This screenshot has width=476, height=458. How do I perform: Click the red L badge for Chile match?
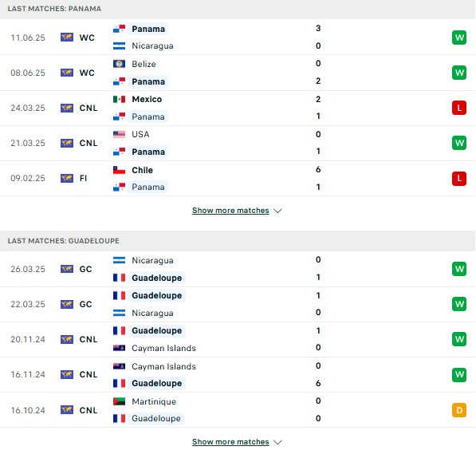coord(459,178)
